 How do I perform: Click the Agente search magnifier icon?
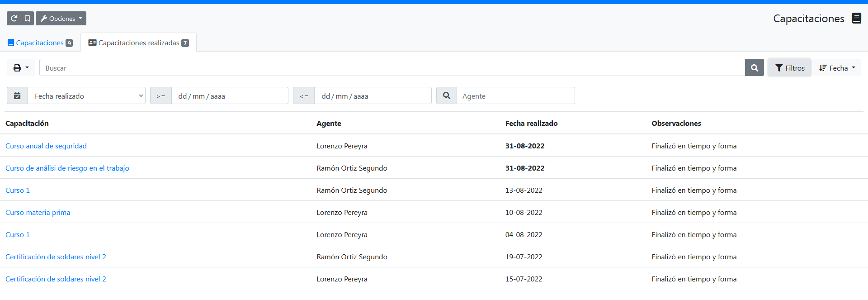click(x=447, y=96)
